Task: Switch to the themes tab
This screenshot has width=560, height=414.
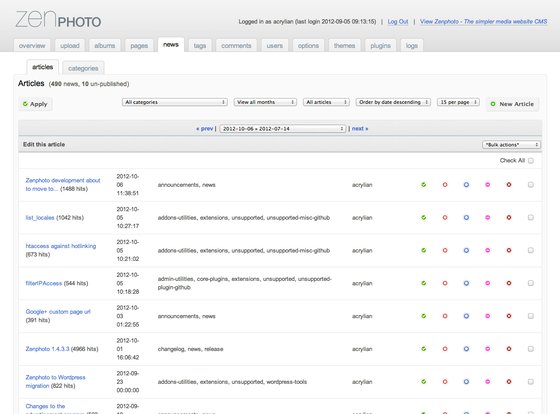Action: point(344,46)
